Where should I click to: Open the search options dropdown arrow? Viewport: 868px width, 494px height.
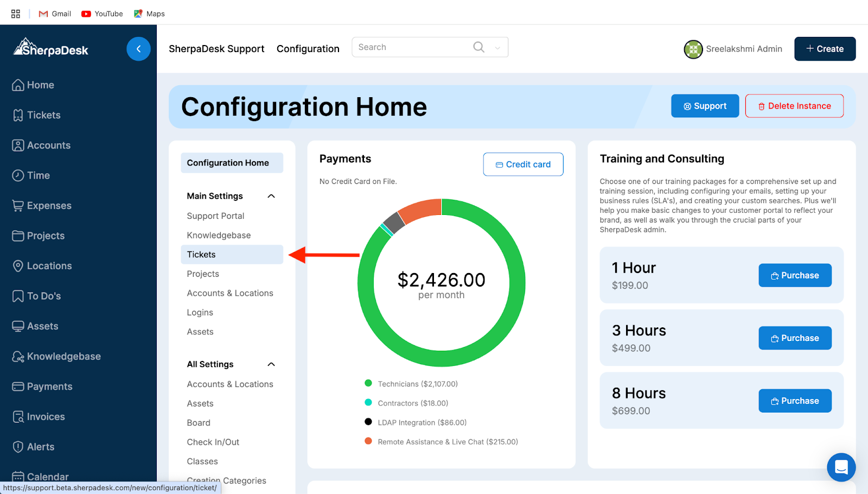497,48
